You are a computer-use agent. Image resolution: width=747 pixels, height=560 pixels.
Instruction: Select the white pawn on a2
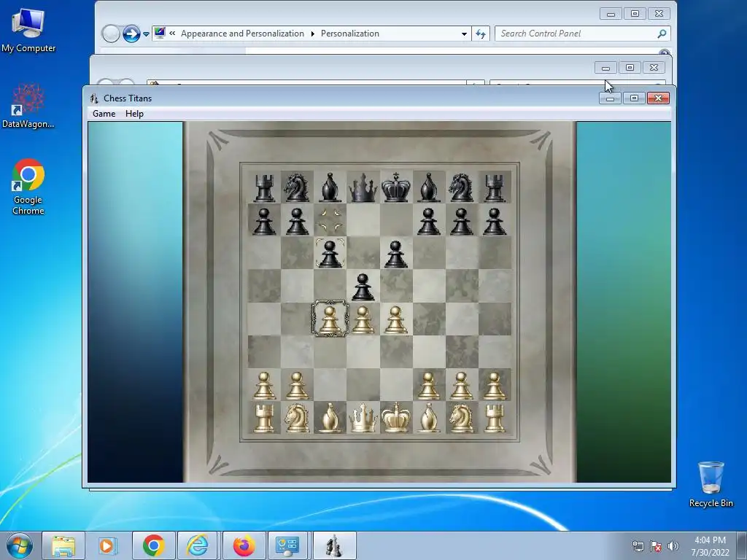pyautogui.click(x=264, y=385)
